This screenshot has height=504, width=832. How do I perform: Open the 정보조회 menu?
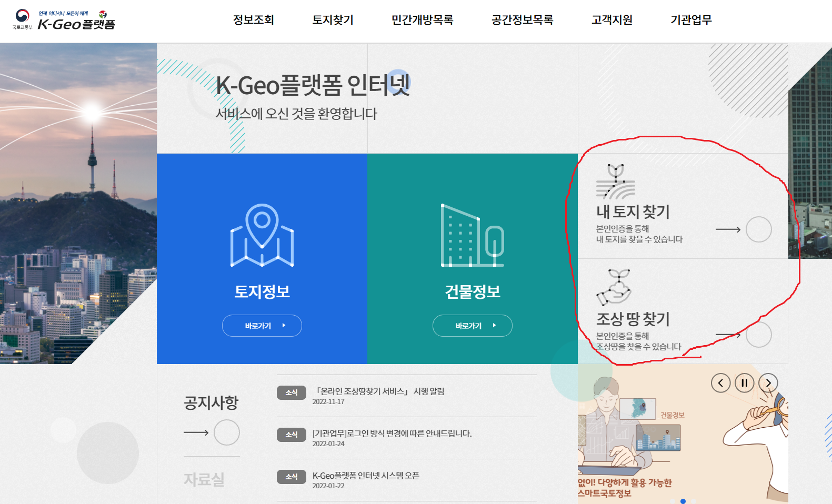(254, 20)
